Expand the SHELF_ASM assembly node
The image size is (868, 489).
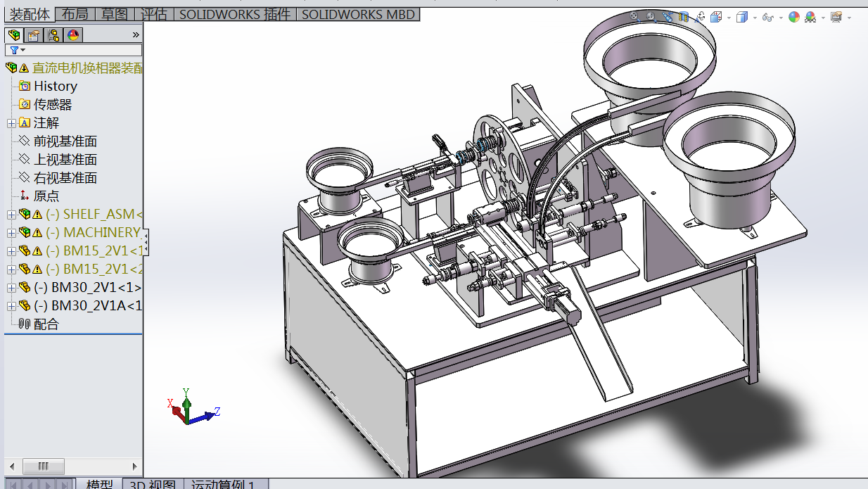tap(10, 214)
